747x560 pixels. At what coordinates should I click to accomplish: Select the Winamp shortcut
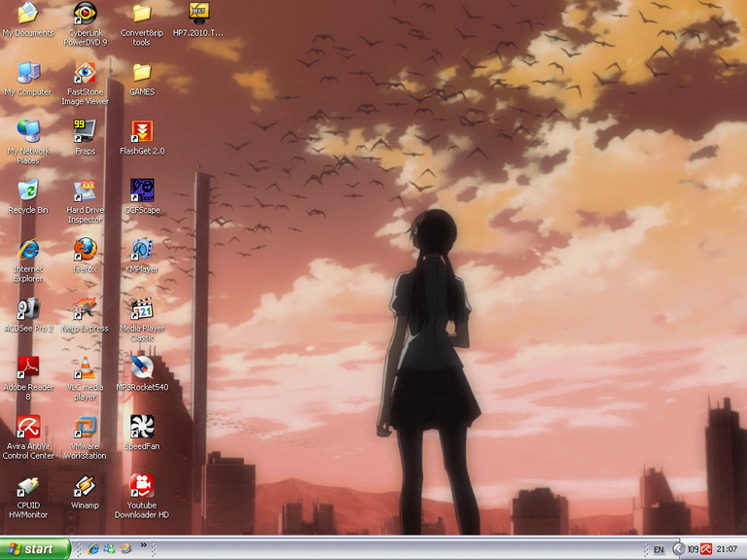coord(86,492)
